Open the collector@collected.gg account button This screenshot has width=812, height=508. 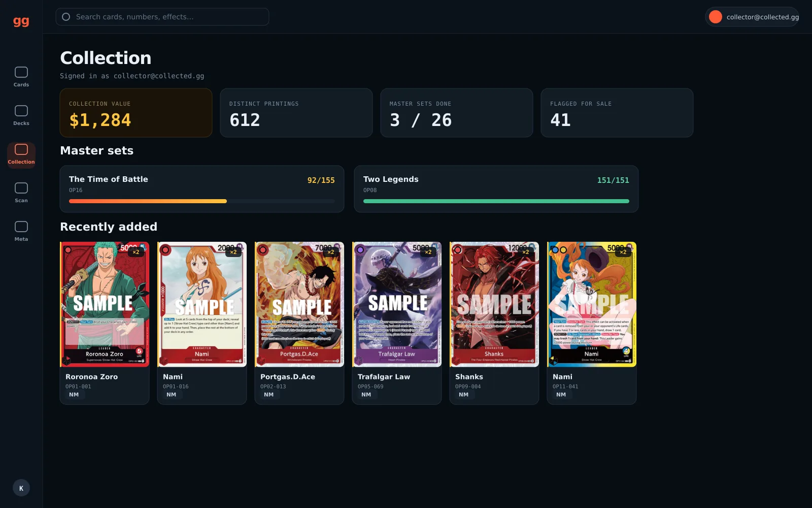pos(752,17)
